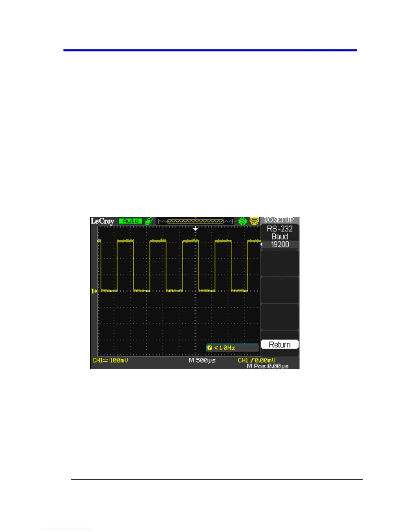Click the waveform memory overview bar
This screenshot has width=411, height=532.
[195, 221]
